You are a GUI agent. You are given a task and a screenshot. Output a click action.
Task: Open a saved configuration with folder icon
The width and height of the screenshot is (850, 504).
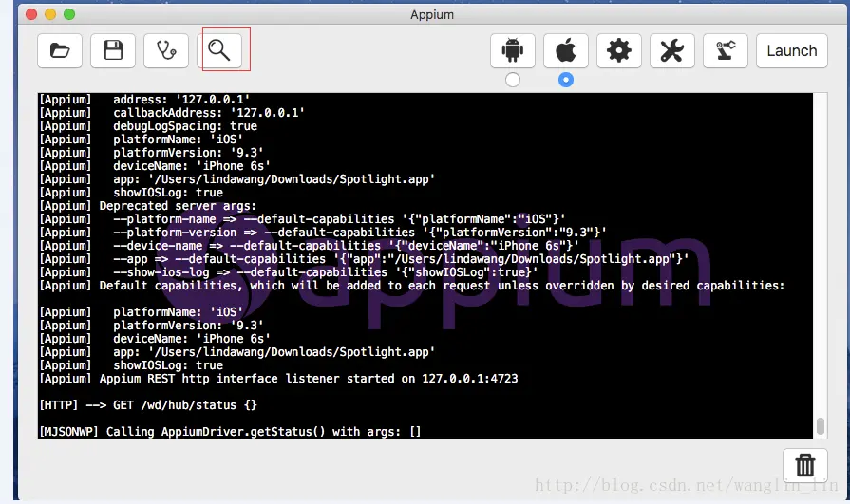pos(60,51)
